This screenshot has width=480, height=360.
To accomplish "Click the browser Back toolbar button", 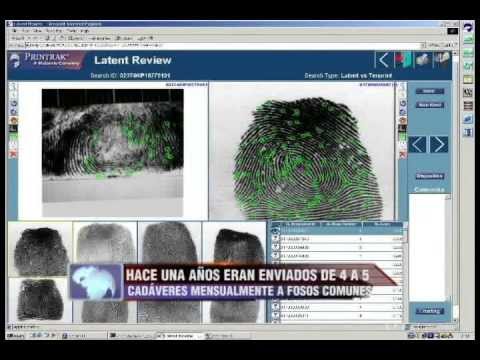I will click(18, 38).
